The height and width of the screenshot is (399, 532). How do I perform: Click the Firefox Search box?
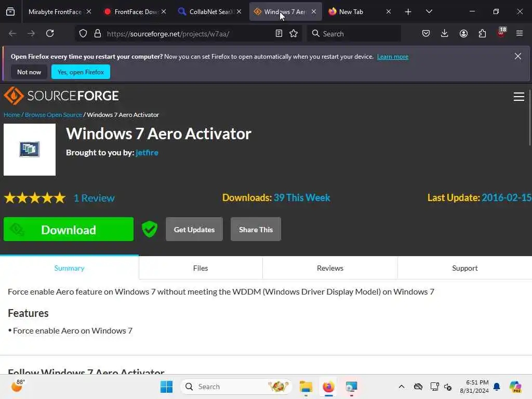pyautogui.click(x=354, y=34)
